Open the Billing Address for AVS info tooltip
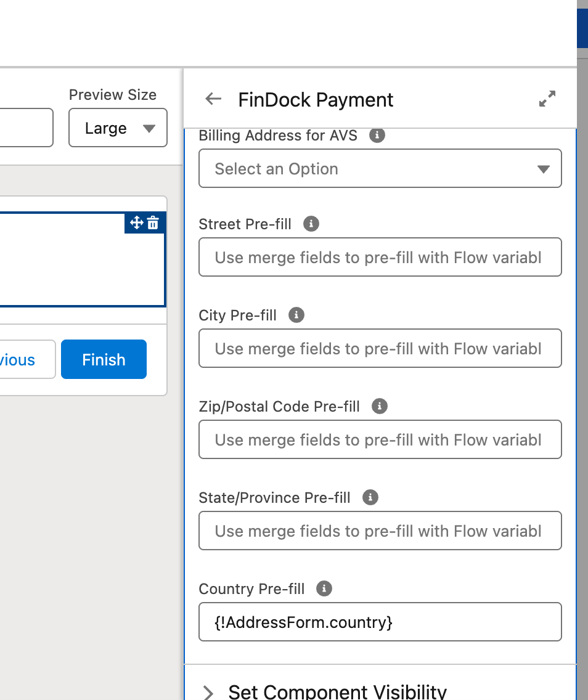This screenshot has width=588, height=700. click(377, 136)
